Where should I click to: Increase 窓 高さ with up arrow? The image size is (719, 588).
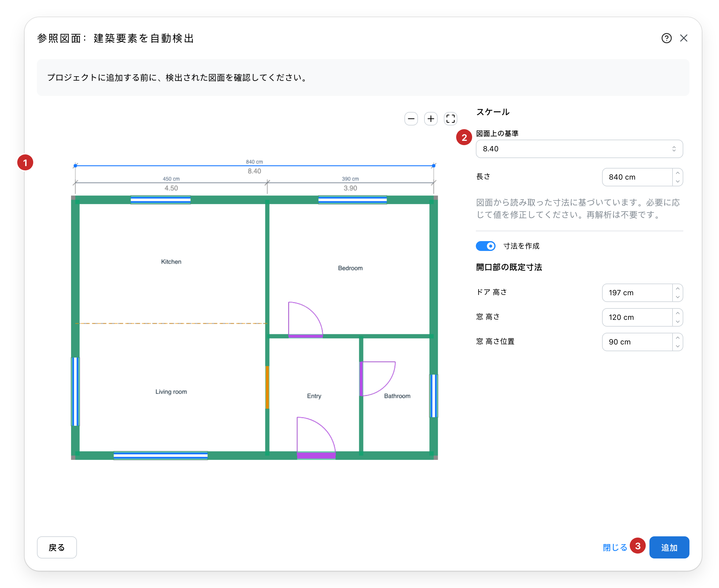click(x=677, y=313)
